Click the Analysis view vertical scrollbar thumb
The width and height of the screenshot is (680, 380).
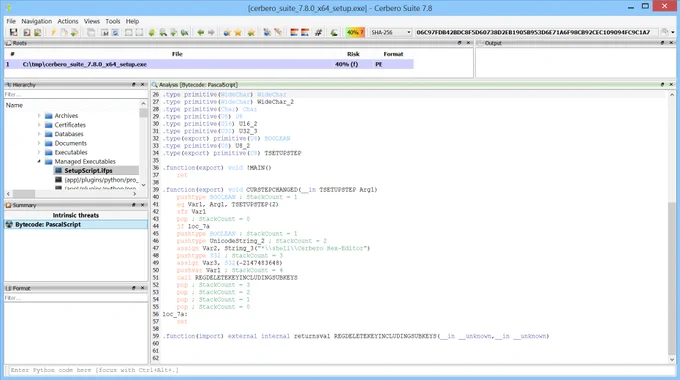(671, 278)
